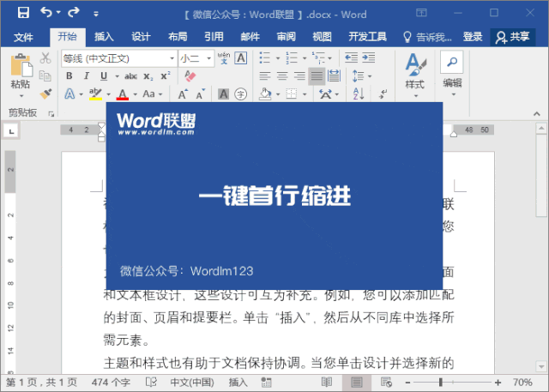Expand the bullet list options arrow
549x392 pixels.
click(x=278, y=58)
